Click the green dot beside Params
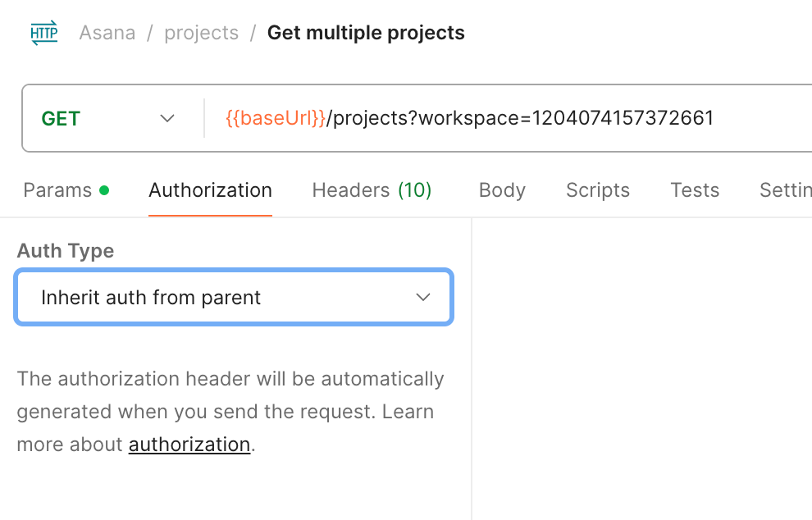 [104, 190]
